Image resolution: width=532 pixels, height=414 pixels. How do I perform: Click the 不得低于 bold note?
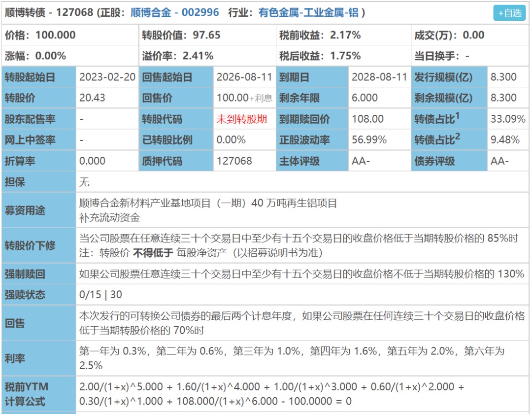pyautogui.click(x=153, y=253)
